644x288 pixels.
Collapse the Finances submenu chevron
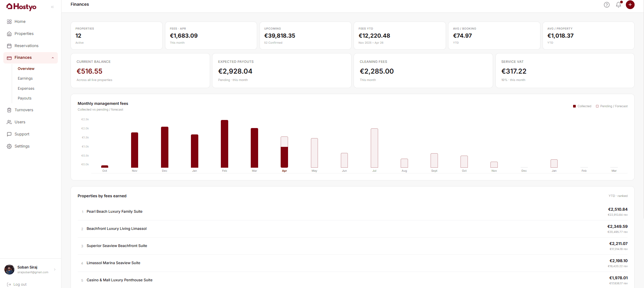point(53,58)
